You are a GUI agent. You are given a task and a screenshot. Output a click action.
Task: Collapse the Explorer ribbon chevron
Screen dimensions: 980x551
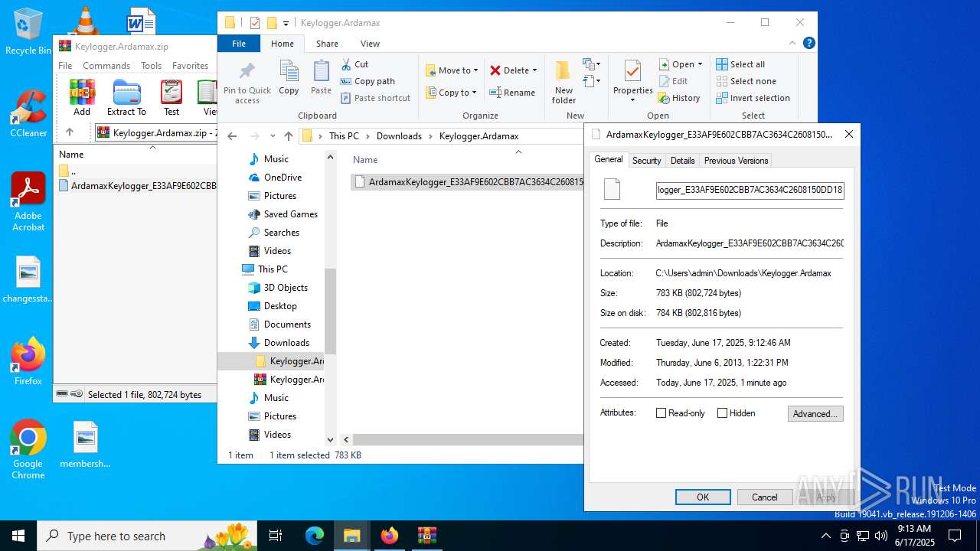(x=792, y=44)
